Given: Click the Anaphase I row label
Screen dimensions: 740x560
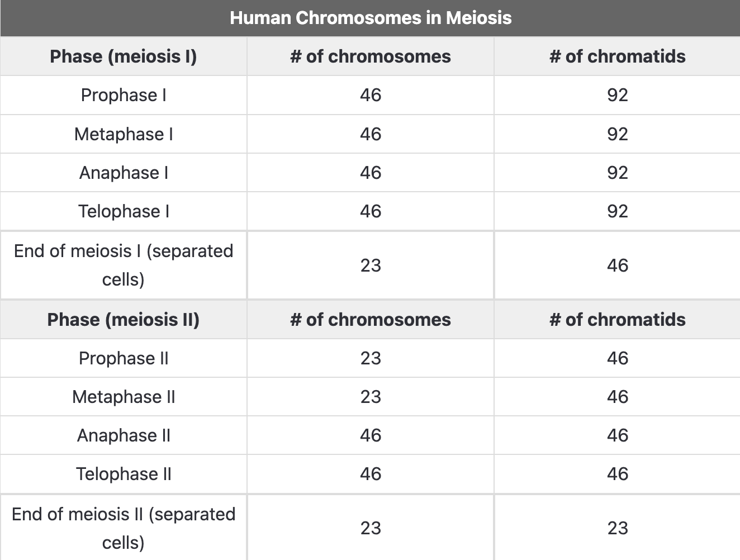Looking at the screenshot, I should pyautogui.click(x=124, y=173).
